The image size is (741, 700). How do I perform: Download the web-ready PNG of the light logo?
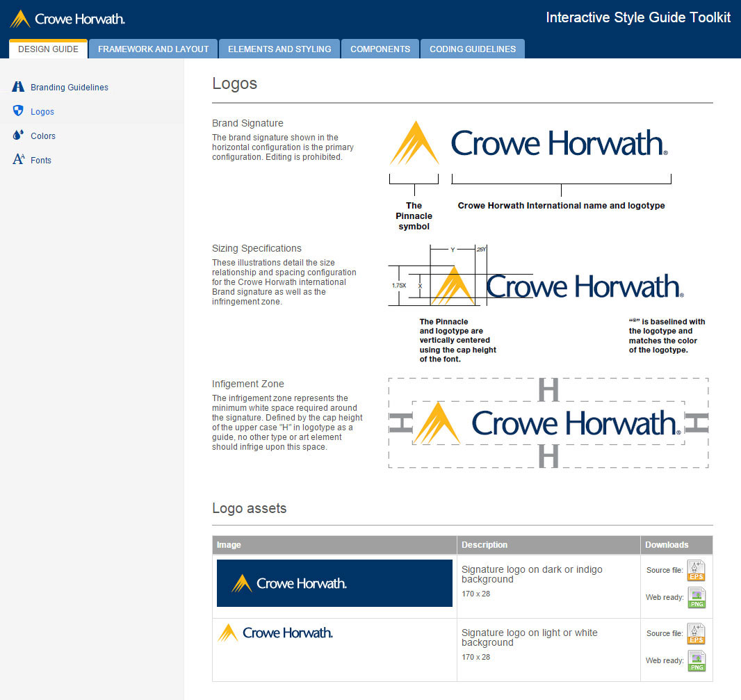click(x=696, y=661)
